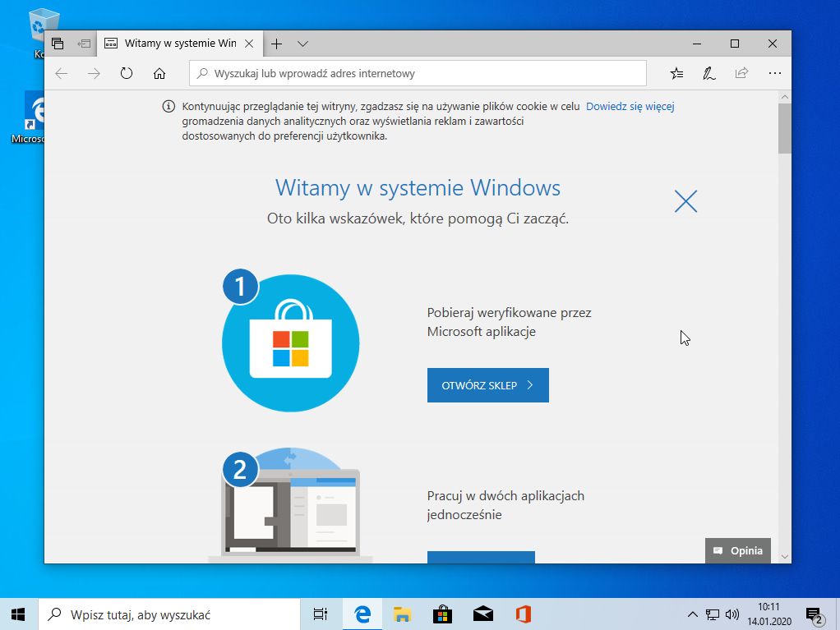Click the text 'Pracuj w dwóch aplikacjach jednocześnie'
Viewport: 840px width, 630px height.
coord(505,505)
